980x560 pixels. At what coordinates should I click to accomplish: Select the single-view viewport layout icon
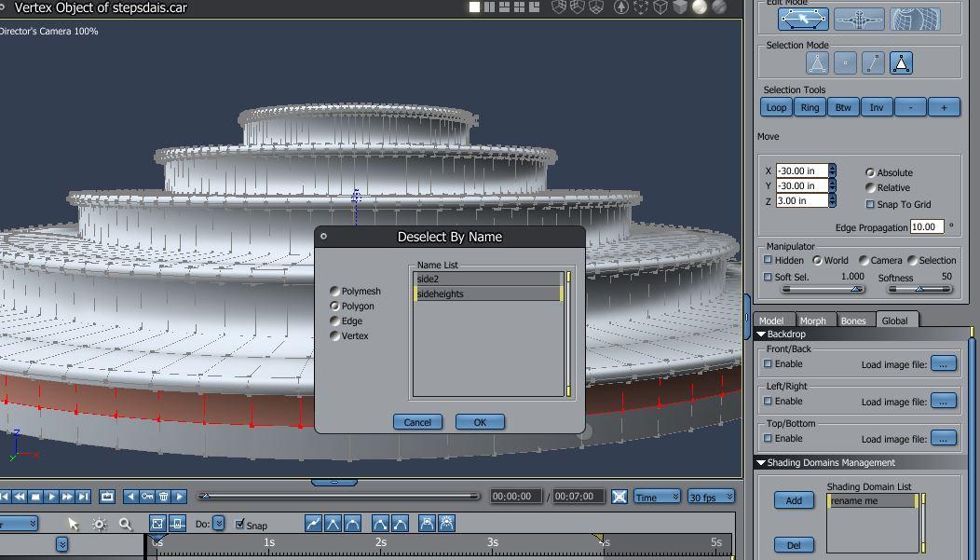point(474,7)
